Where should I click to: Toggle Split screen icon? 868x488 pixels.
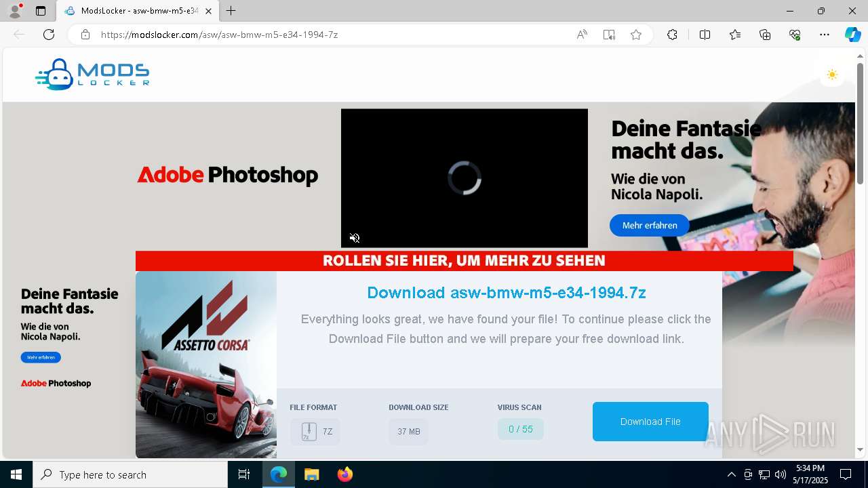[705, 35]
